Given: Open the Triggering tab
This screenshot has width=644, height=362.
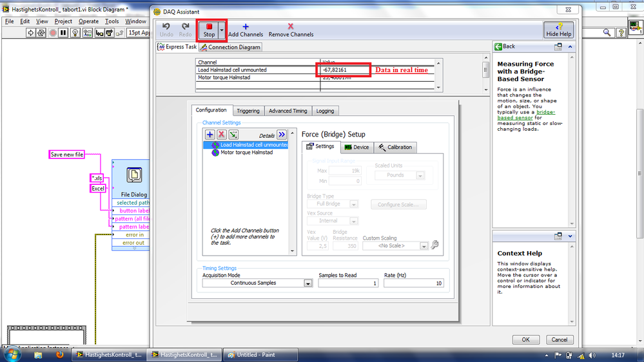Looking at the screenshot, I should 248,111.
